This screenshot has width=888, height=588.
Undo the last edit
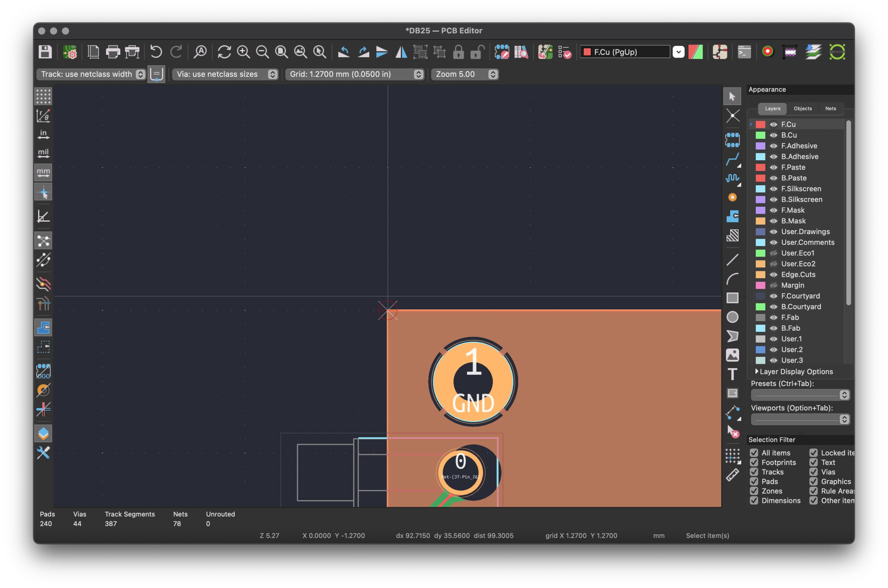(x=156, y=52)
